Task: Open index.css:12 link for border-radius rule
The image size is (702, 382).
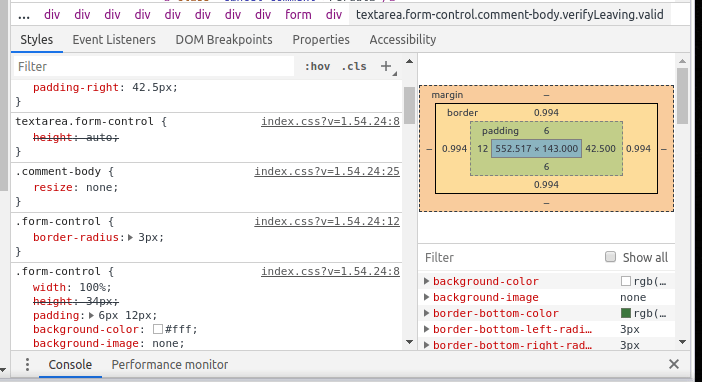Action: (327, 221)
